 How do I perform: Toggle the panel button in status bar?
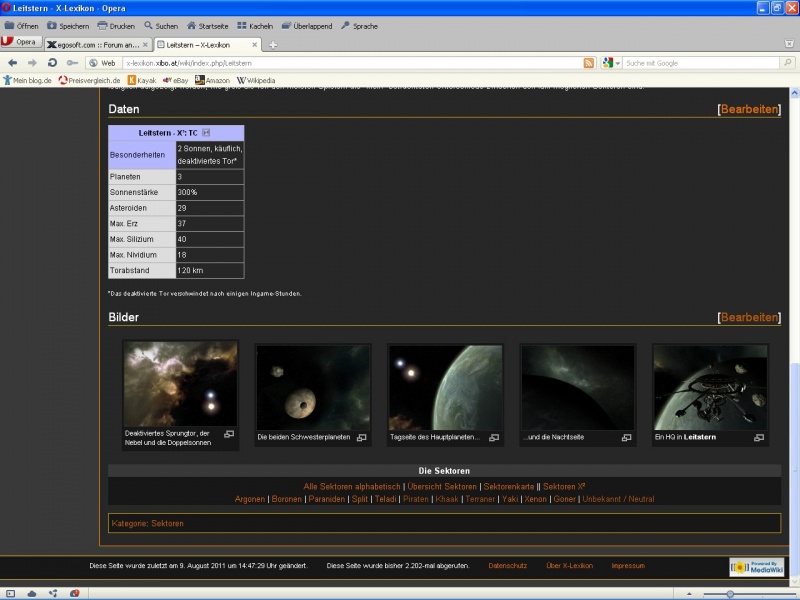pos(11,593)
